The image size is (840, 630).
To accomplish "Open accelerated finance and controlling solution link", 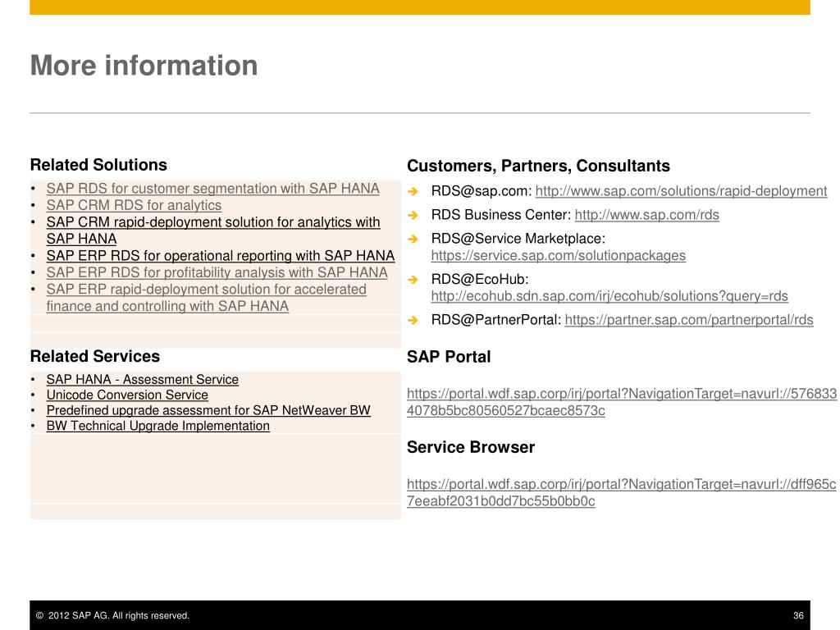I will click(x=206, y=297).
